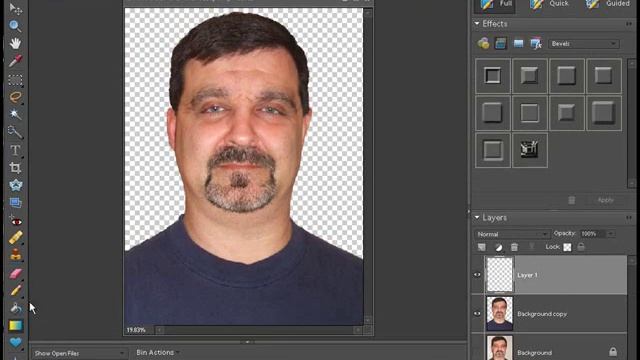Open the Opacity slider arrow
This screenshot has width=640, height=360.
(x=611, y=234)
